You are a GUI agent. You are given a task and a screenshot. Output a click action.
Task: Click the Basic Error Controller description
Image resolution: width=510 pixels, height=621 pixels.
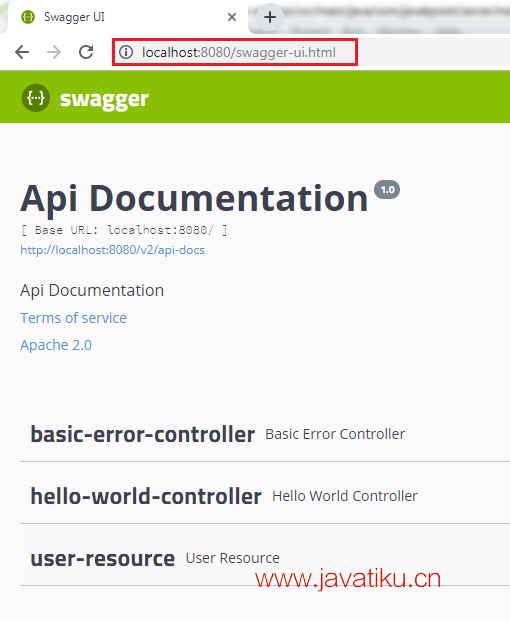click(x=335, y=434)
